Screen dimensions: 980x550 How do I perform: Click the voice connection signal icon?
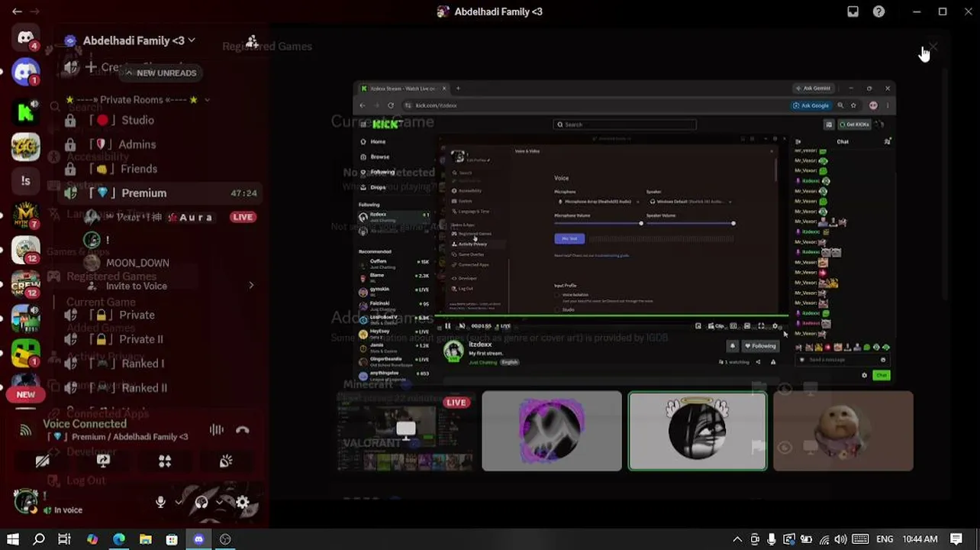coord(26,430)
